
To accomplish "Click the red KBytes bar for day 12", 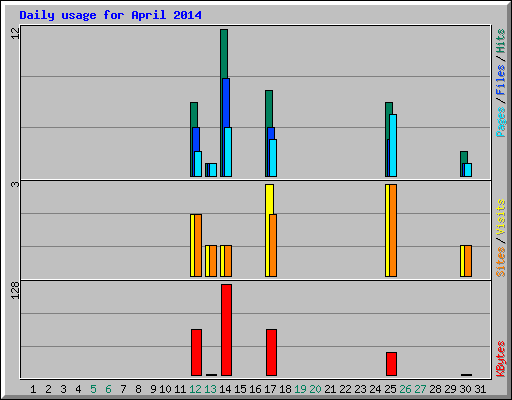I will click(x=196, y=352).
